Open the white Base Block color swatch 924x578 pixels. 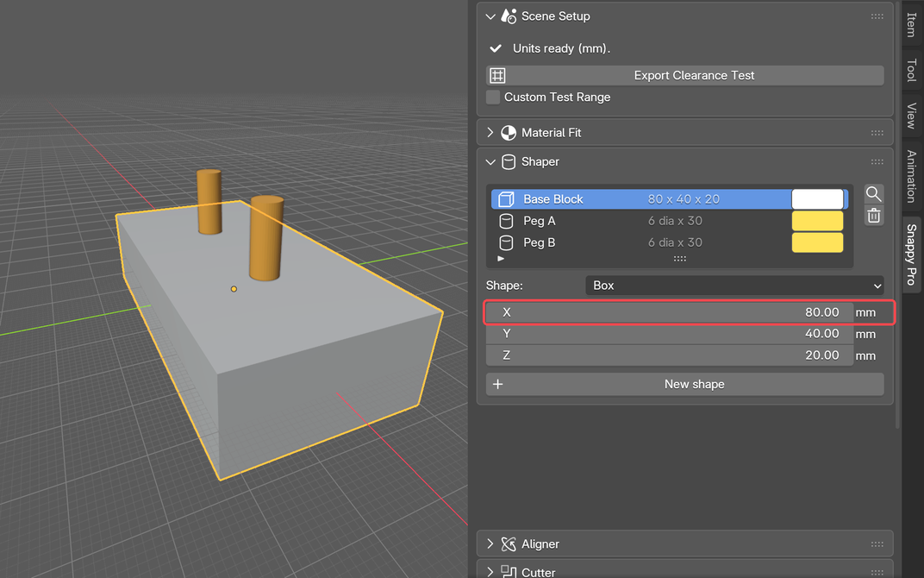coord(817,199)
